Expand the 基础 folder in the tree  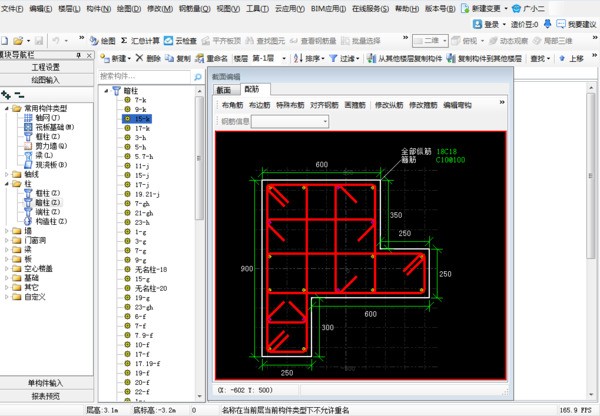tap(8, 277)
